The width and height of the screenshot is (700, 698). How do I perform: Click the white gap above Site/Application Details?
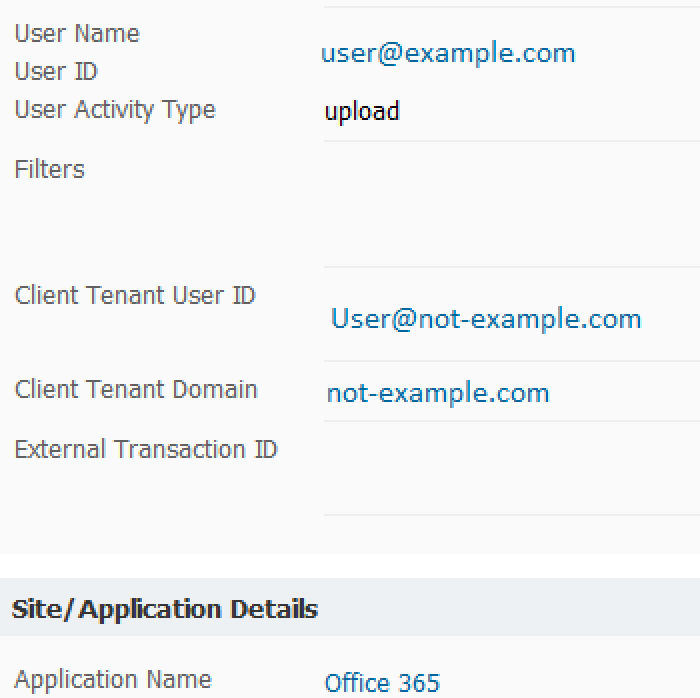tap(350, 565)
